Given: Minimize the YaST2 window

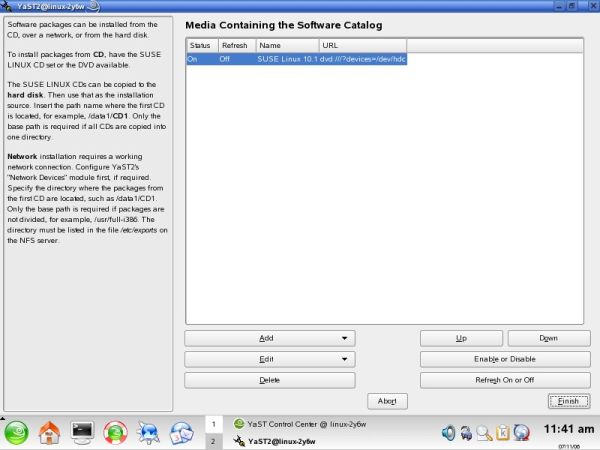Looking at the screenshot, I should 559,6.
